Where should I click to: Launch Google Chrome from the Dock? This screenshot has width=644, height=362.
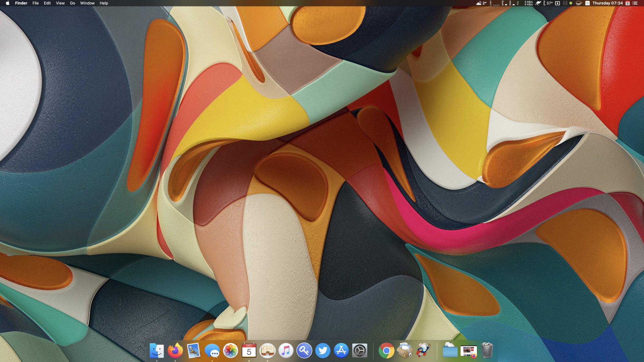click(386, 350)
